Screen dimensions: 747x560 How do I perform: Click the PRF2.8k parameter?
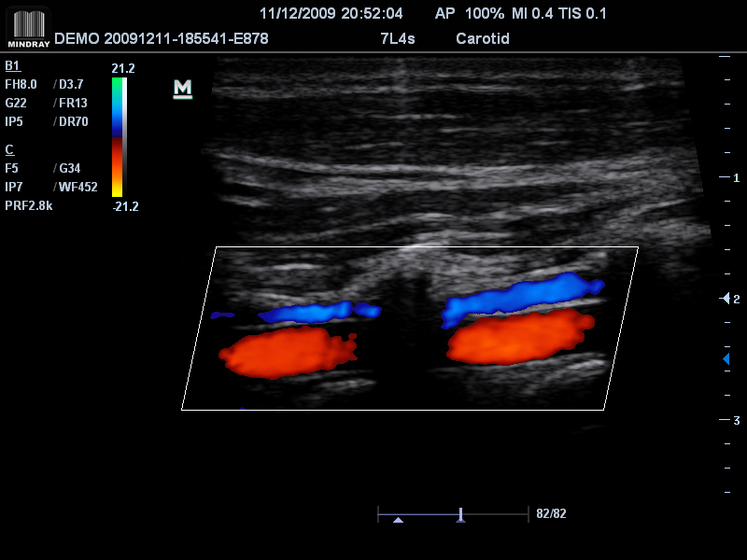[x=29, y=205]
